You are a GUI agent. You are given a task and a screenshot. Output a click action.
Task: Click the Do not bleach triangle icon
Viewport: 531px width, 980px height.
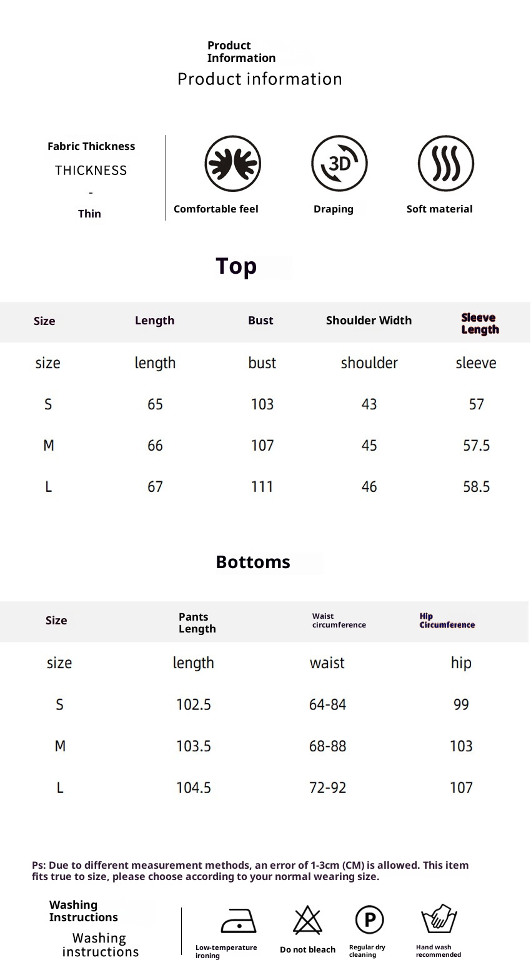pyautogui.click(x=307, y=920)
